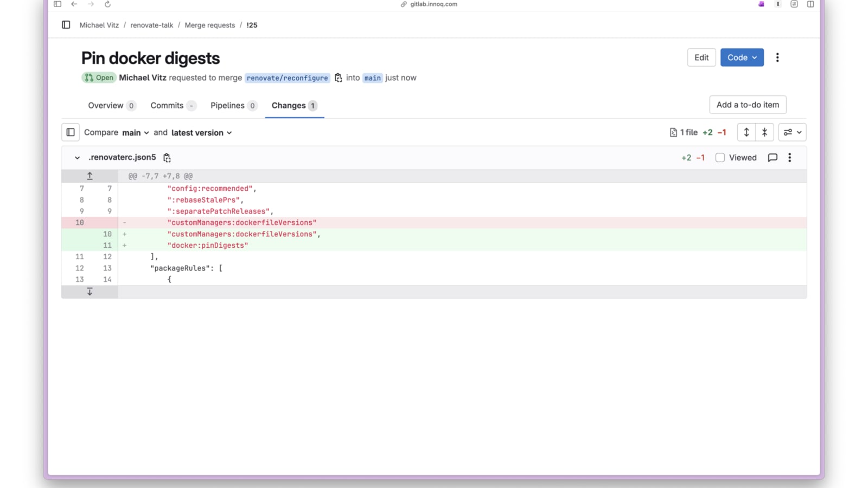Add a comment on the .renovaterc.json5 file
This screenshot has height=488, width=868.
click(773, 158)
